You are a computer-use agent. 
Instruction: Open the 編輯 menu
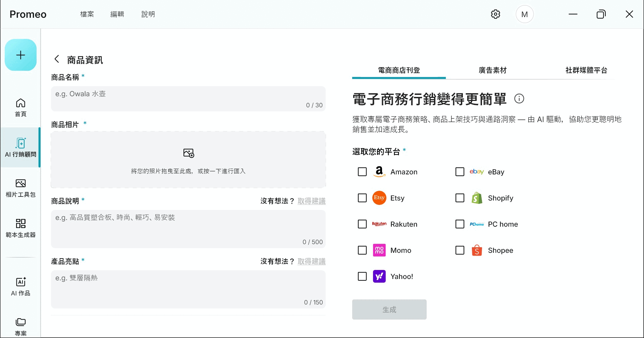click(x=117, y=14)
